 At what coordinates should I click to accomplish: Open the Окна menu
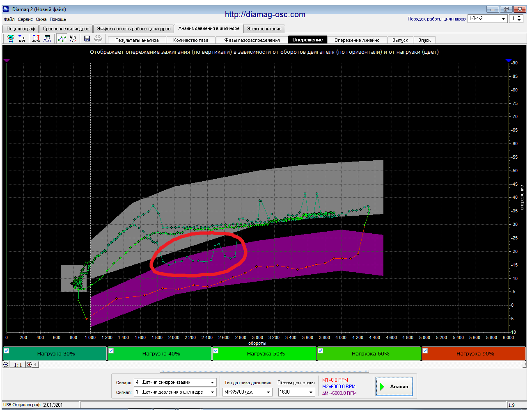pyautogui.click(x=41, y=19)
